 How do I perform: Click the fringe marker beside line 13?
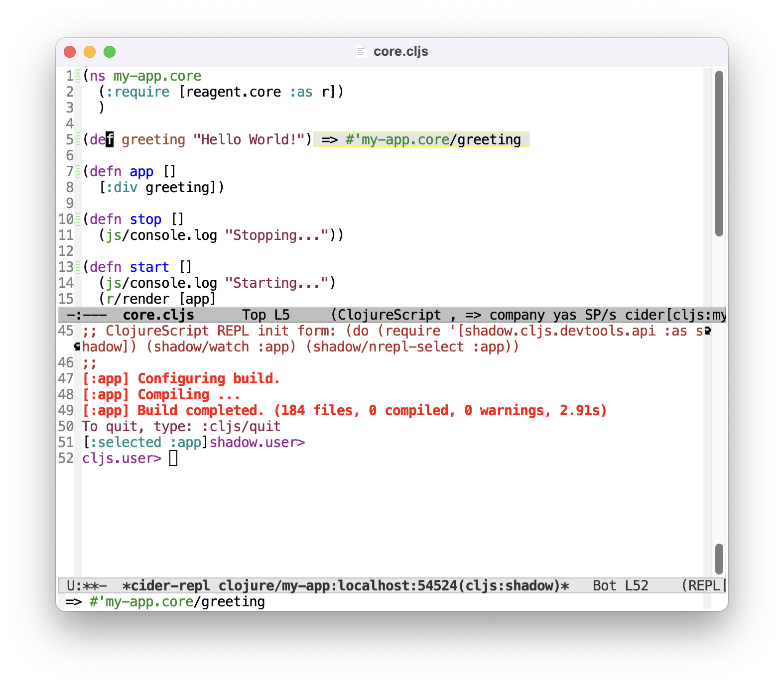pyautogui.click(x=78, y=267)
